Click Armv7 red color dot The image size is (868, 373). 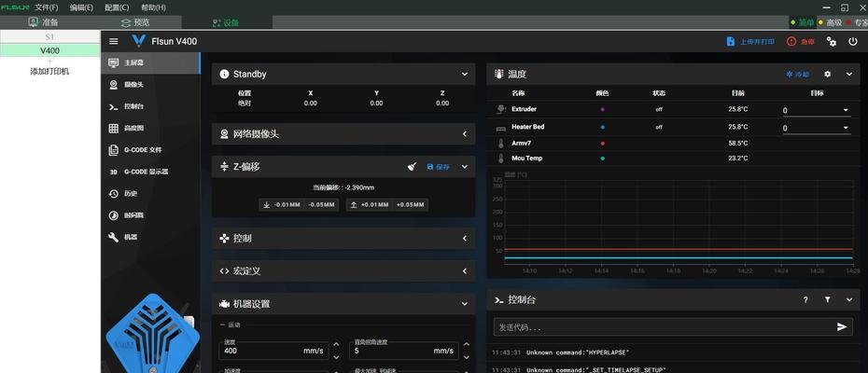(x=602, y=144)
